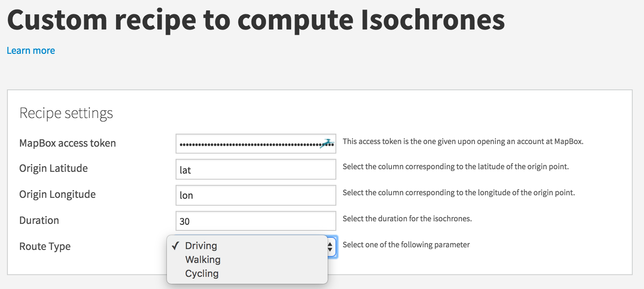Viewport: 644px width, 289px height.
Task: Click the Custom recipe to compute Isochrones title
Action: click(x=256, y=20)
